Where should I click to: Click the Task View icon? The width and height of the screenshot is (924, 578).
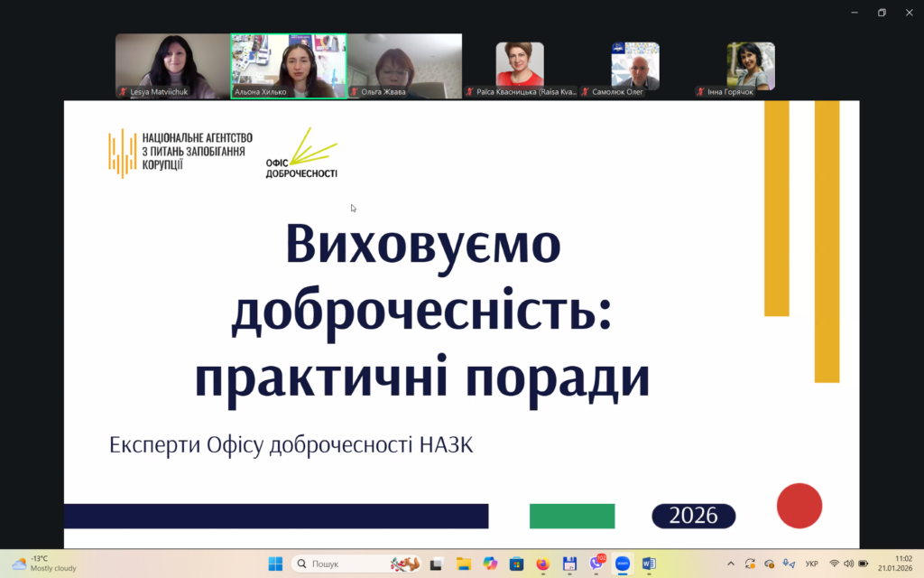tap(437, 564)
